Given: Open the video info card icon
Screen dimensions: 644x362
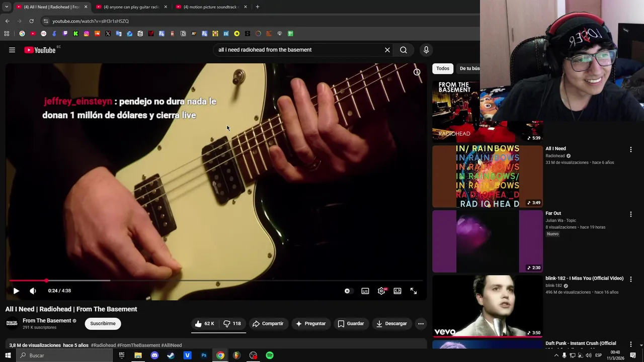Looking at the screenshot, I should click(417, 72).
